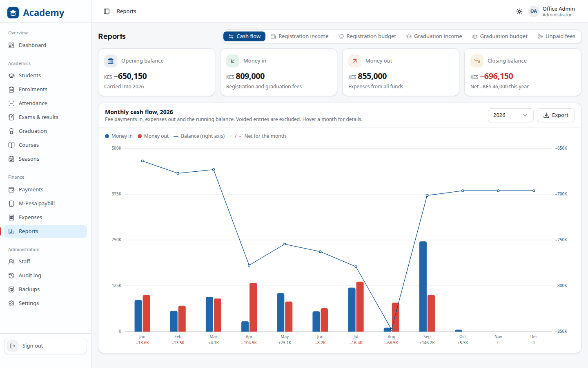This screenshot has height=368, width=588.
Task: Click the September money in bar
Action: [x=423, y=286]
